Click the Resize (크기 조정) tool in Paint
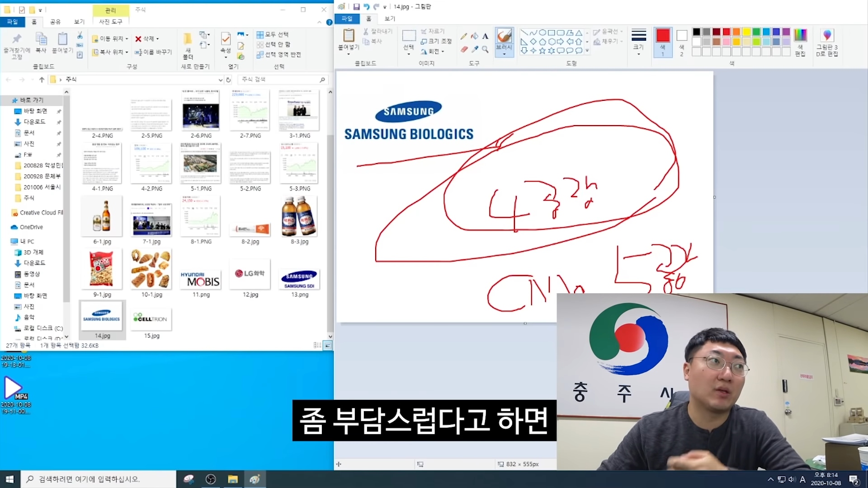This screenshot has height=488, width=868. tap(436, 41)
